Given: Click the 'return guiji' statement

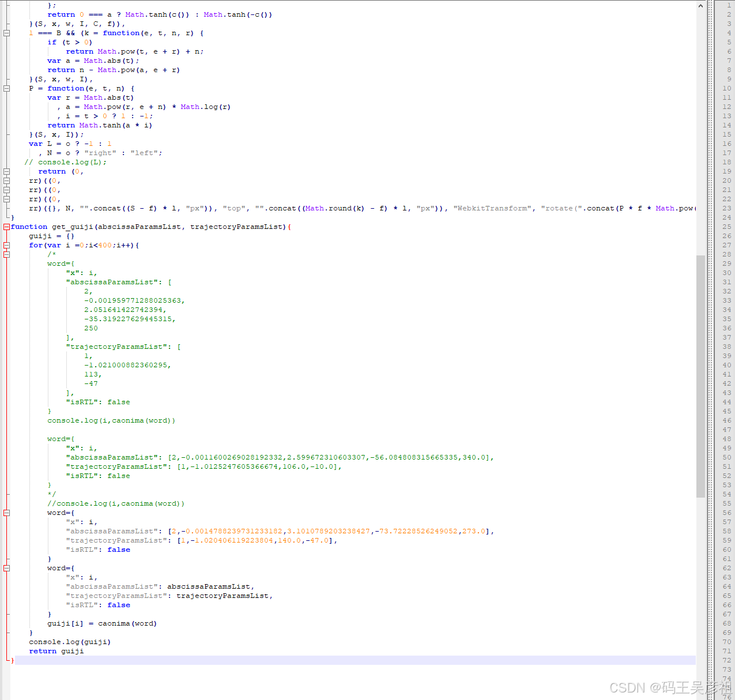Looking at the screenshot, I should (x=56, y=651).
